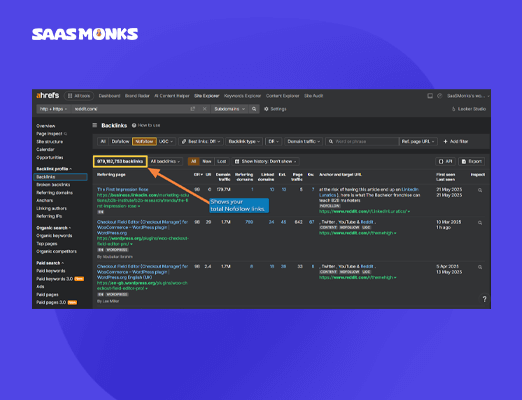Open Referring domains in sidebar
The image size is (522, 400).
point(54,193)
